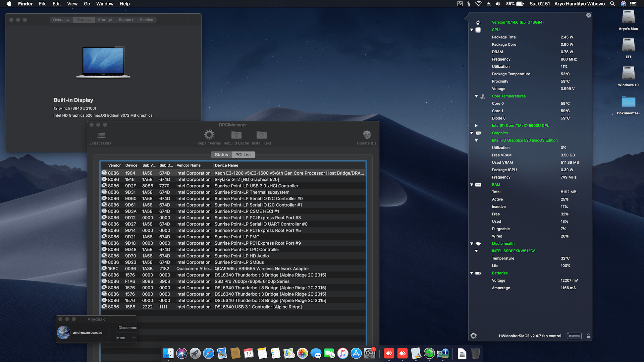This screenshot has height=362, width=644.
Task: Select the Sunrise Point-LP LPC Controller row
Action: pyautogui.click(x=233, y=249)
